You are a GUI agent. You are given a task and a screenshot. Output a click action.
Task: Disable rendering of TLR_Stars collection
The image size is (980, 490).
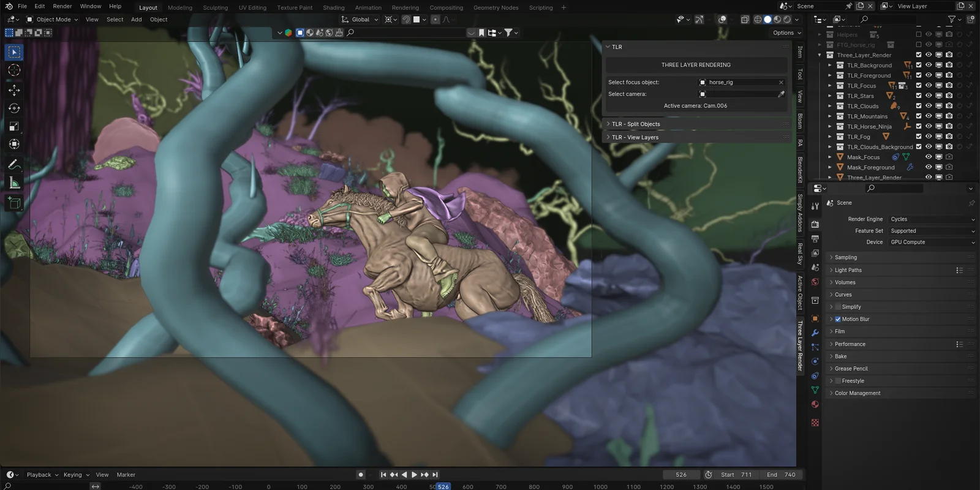pos(949,96)
